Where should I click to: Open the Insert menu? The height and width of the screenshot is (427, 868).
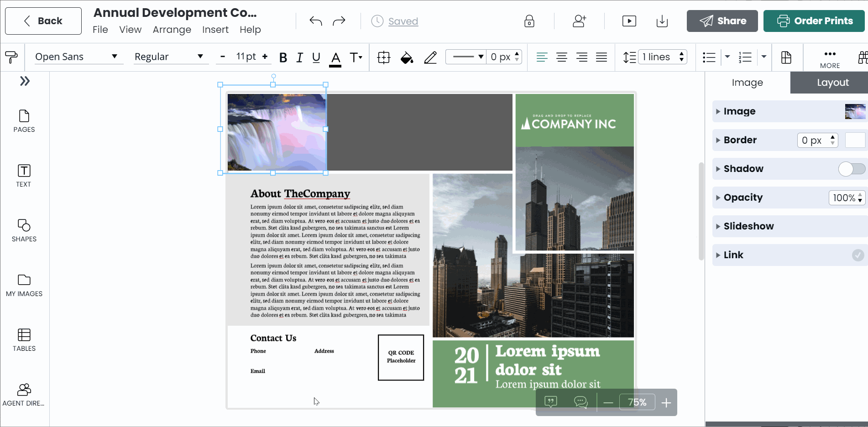point(215,30)
